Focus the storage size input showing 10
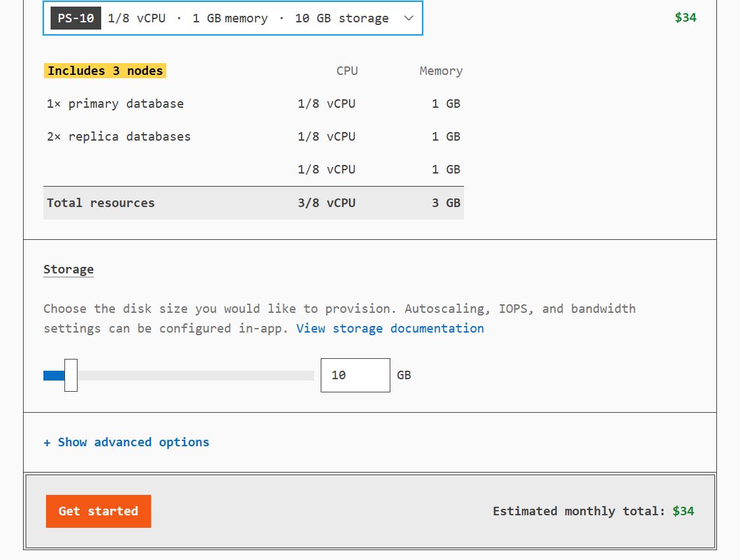The width and height of the screenshot is (740, 560). (355, 375)
